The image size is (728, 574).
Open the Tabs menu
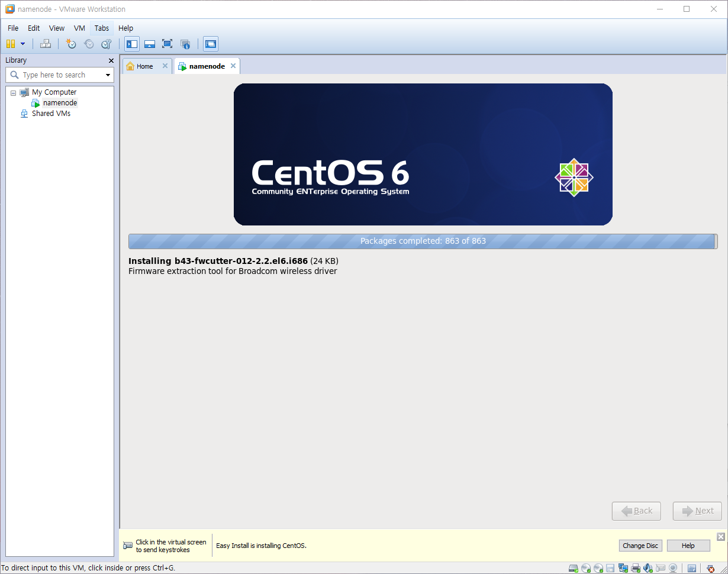(x=102, y=28)
